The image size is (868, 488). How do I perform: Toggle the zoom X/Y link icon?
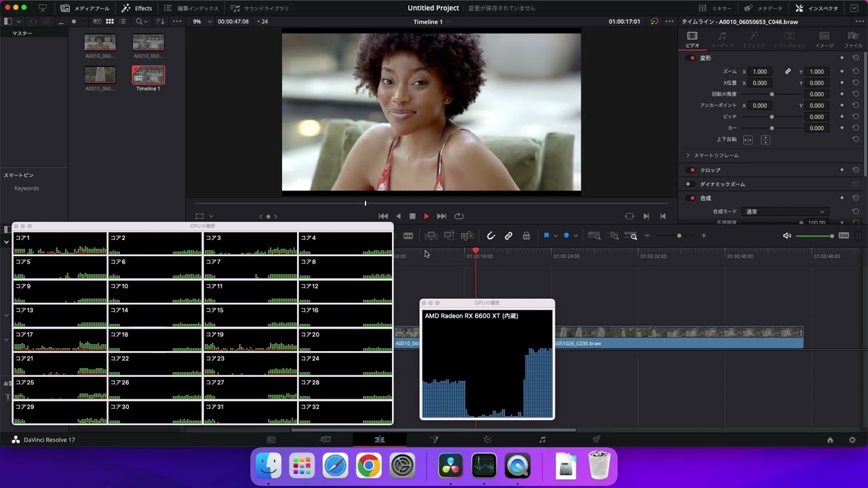tap(788, 71)
